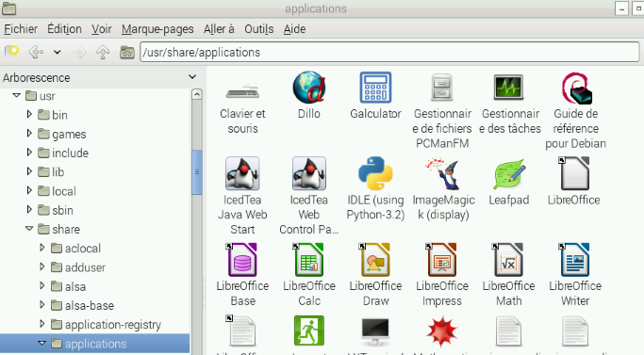Open the IDLE Python-3.2 icon
Screen dimensions: 644x355
tap(375, 172)
